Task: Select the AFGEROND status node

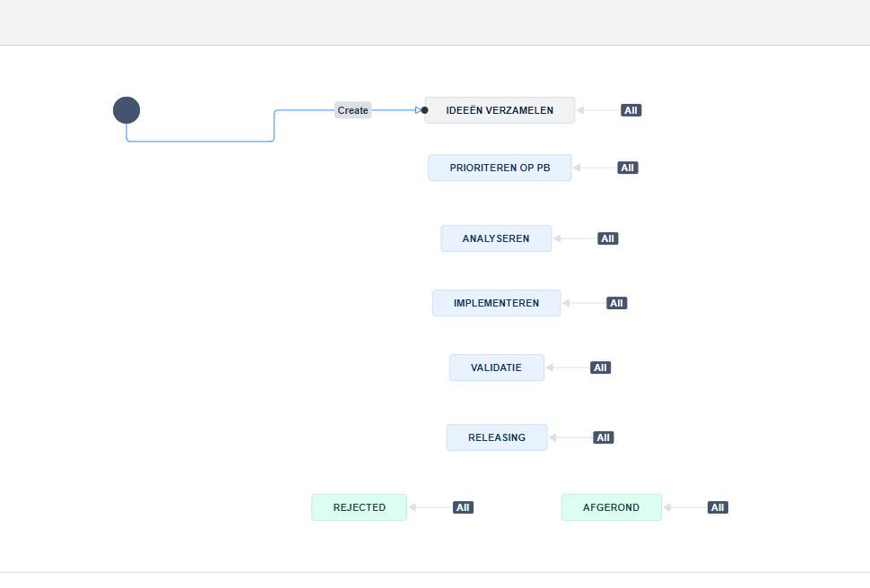Action: [611, 507]
